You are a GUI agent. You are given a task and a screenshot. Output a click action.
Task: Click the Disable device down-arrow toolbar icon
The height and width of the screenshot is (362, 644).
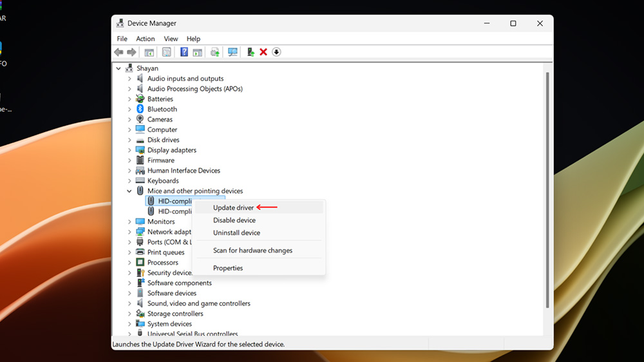click(276, 52)
